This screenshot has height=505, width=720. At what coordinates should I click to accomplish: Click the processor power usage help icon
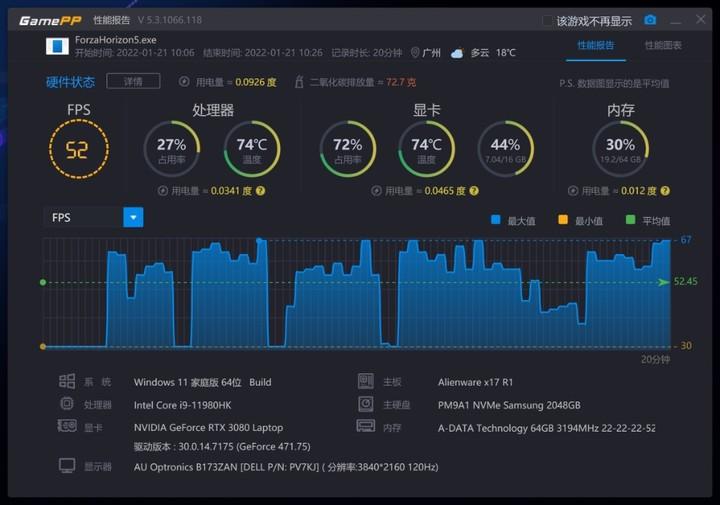point(260,191)
